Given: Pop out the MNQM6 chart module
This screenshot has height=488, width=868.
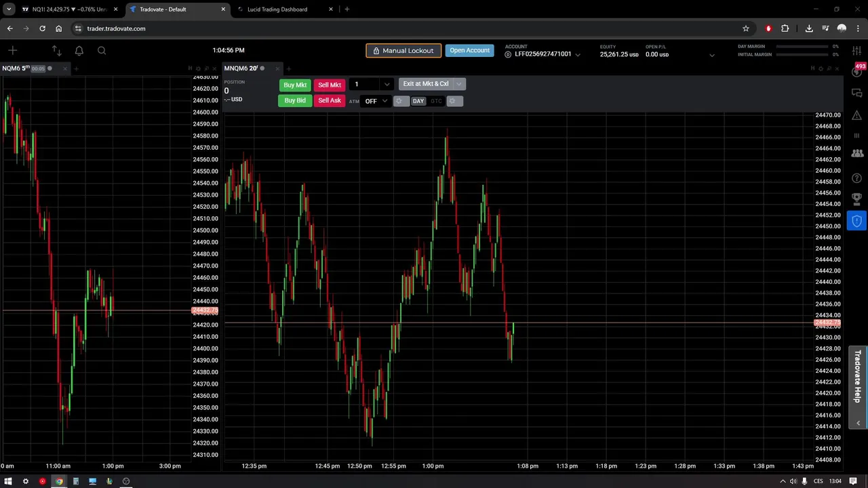Looking at the screenshot, I should point(829,68).
